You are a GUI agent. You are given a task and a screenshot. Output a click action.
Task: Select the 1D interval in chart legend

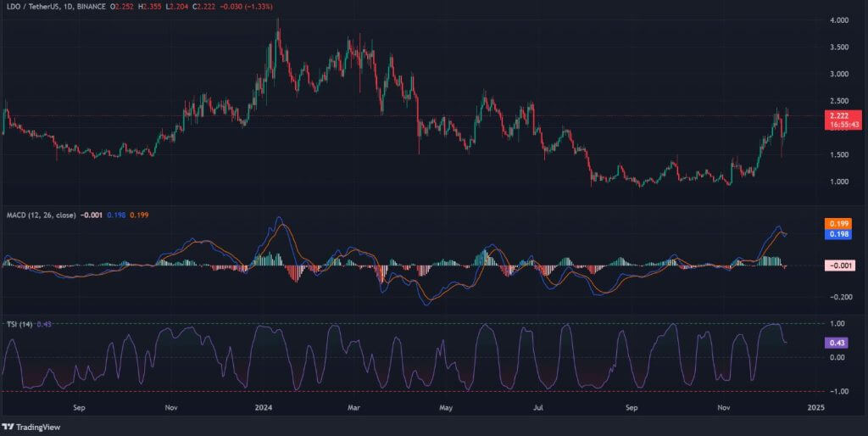[x=70, y=6]
